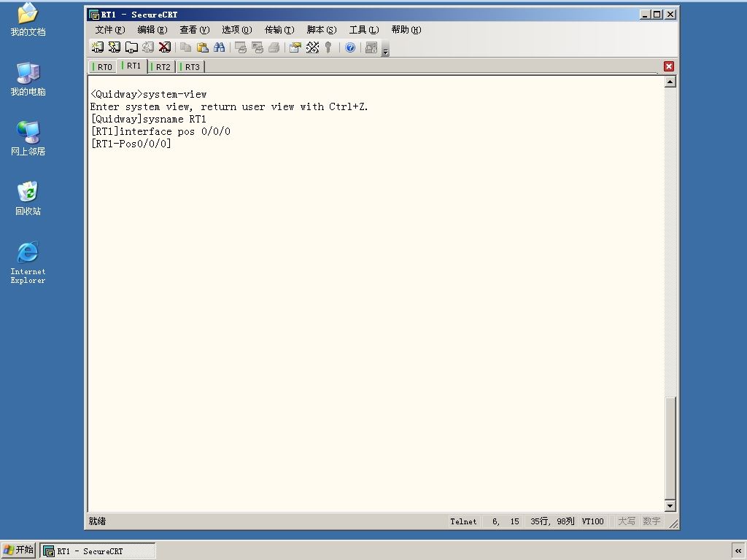Select the 我的文档 desktop icon

point(28,20)
